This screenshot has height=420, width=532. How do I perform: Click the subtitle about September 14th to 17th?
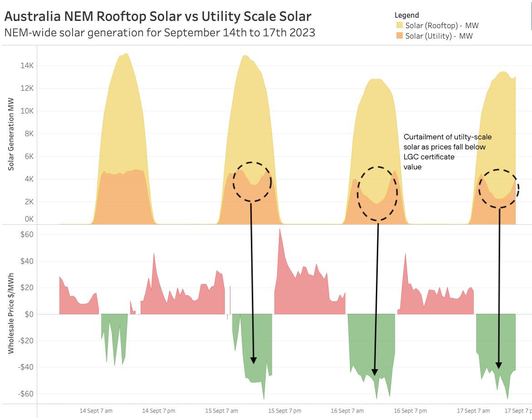160,33
